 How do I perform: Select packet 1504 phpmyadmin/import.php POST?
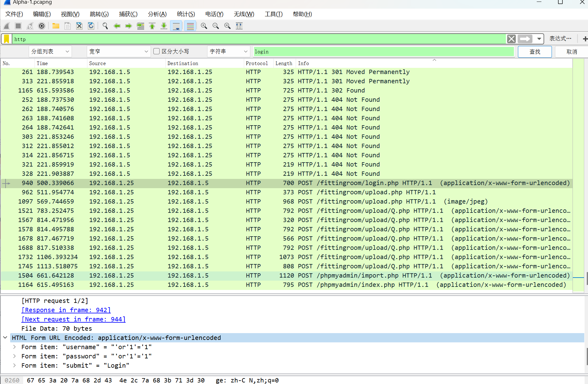pos(286,275)
